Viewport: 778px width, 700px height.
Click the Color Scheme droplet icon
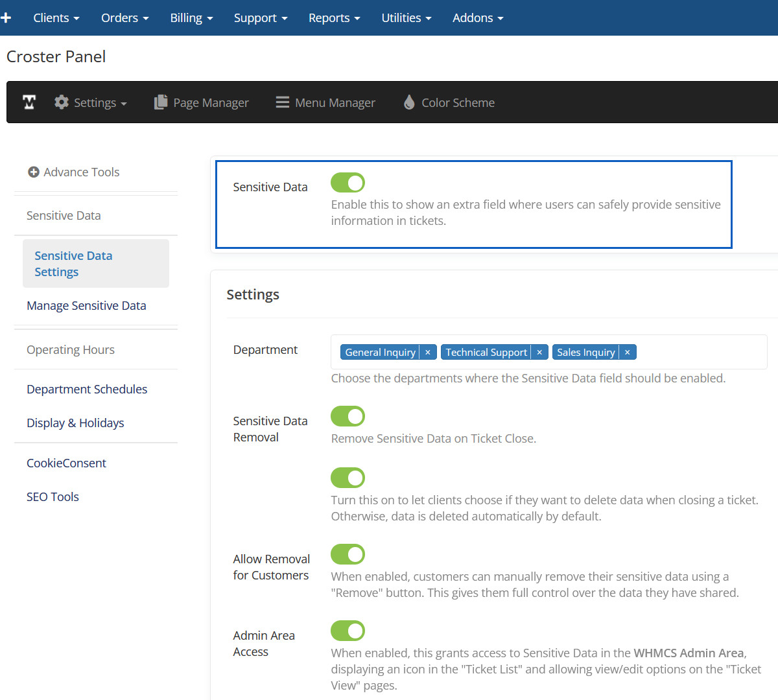click(409, 102)
